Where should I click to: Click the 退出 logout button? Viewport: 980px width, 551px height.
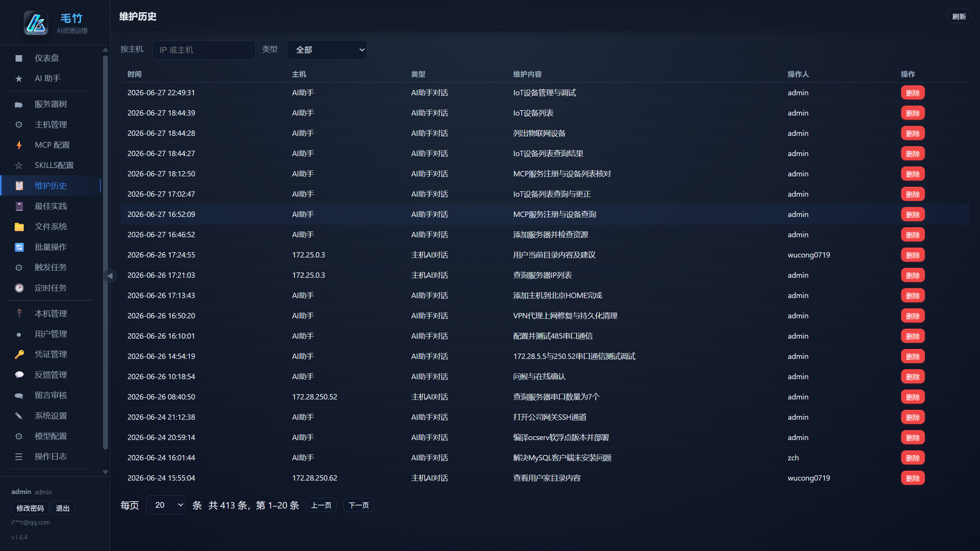point(63,508)
